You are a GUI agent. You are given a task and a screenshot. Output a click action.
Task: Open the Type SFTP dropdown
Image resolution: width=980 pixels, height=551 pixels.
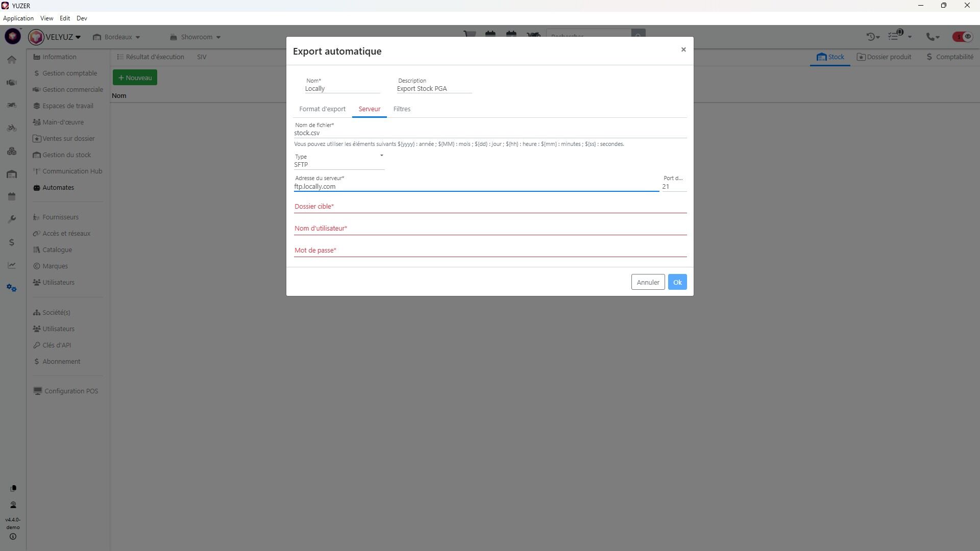pyautogui.click(x=339, y=162)
